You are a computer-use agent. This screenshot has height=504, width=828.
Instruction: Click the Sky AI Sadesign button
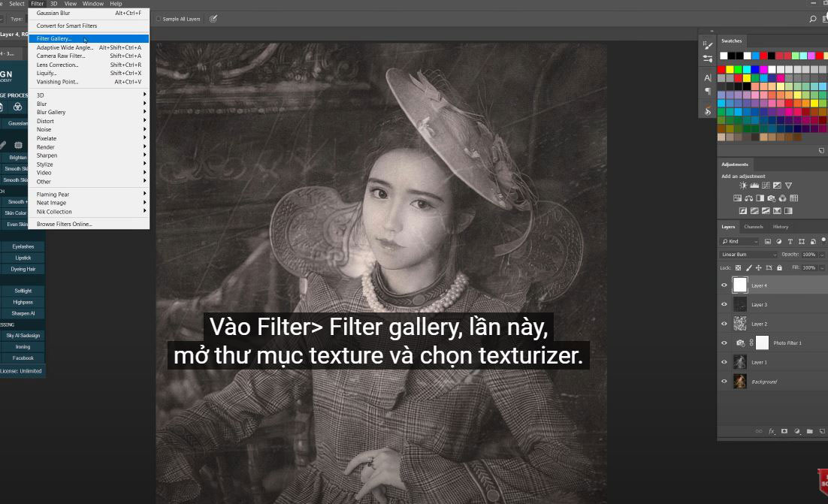(x=23, y=336)
